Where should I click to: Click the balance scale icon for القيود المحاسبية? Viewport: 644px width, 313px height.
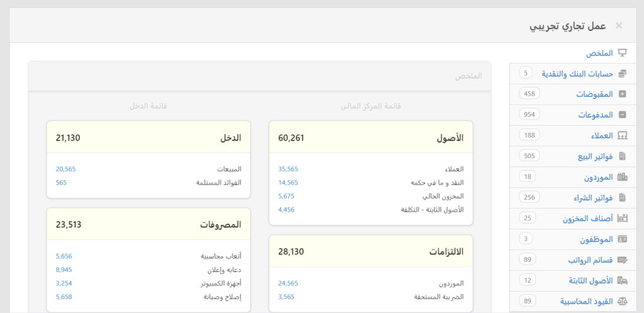click(x=623, y=301)
